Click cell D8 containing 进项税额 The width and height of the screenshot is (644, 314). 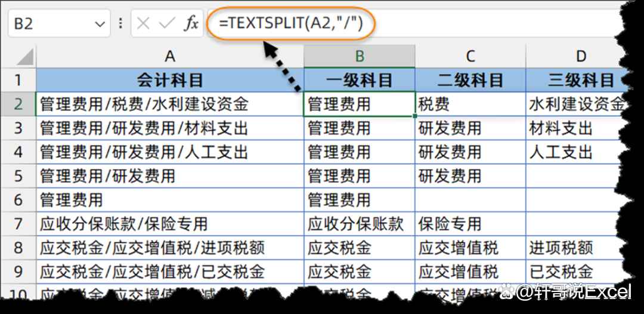(581, 248)
